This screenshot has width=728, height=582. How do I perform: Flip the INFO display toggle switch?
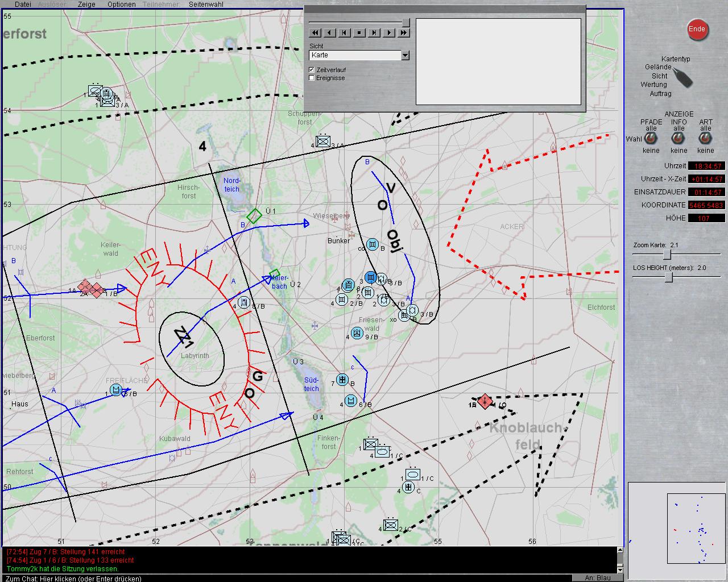(679, 139)
